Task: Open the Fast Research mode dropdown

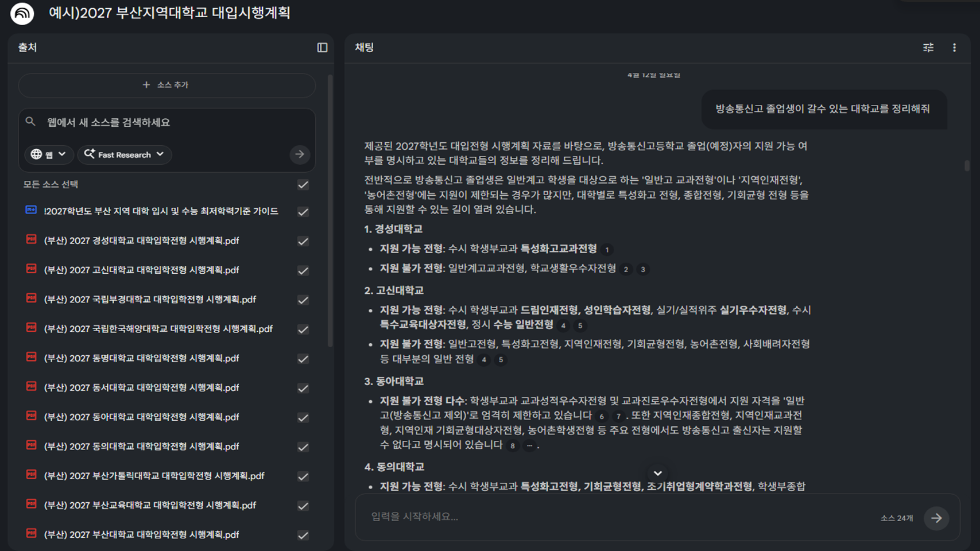Action: tap(125, 154)
